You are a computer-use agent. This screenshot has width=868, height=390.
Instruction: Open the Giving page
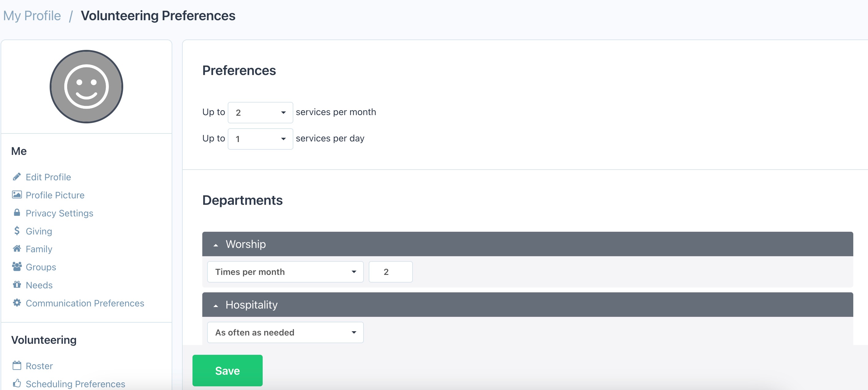(x=39, y=231)
